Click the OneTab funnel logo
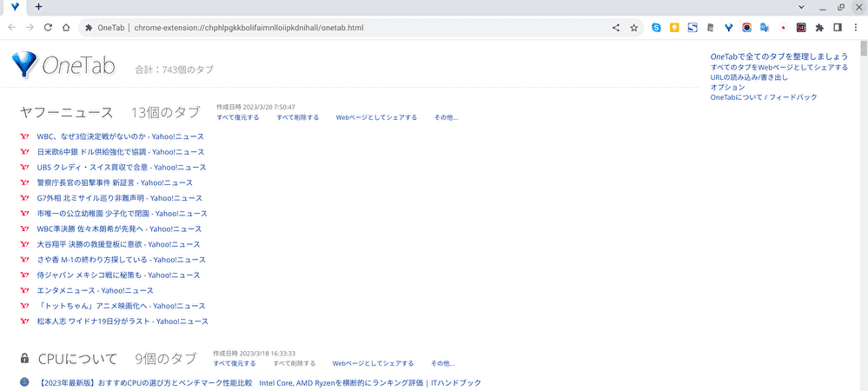This screenshot has height=391, width=868. (24, 65)
